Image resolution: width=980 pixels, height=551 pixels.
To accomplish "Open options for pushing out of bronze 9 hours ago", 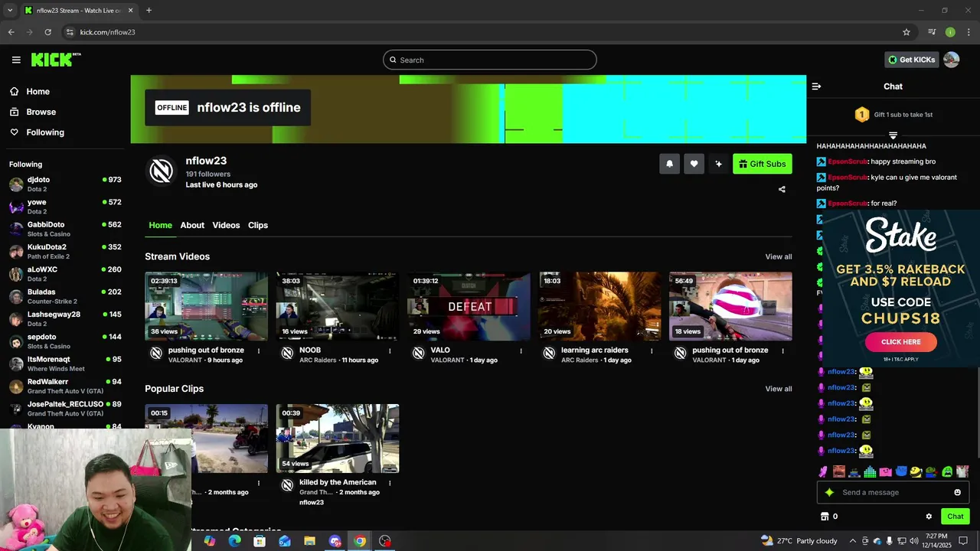I will (x=259, y=351).
